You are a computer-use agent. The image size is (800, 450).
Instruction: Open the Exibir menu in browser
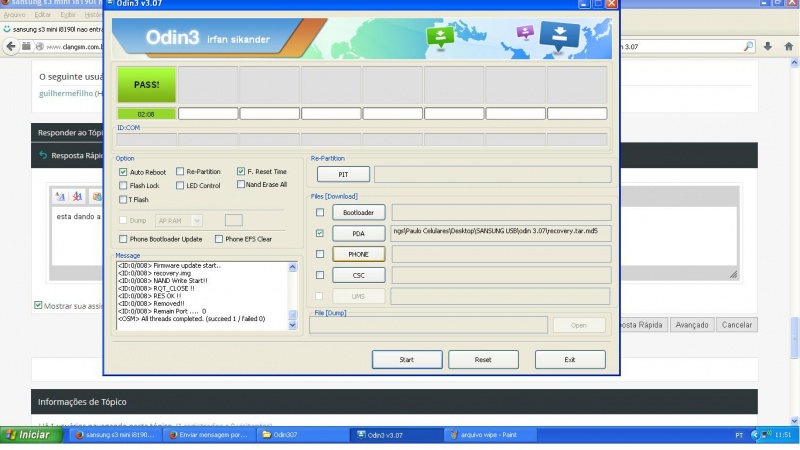68,15
